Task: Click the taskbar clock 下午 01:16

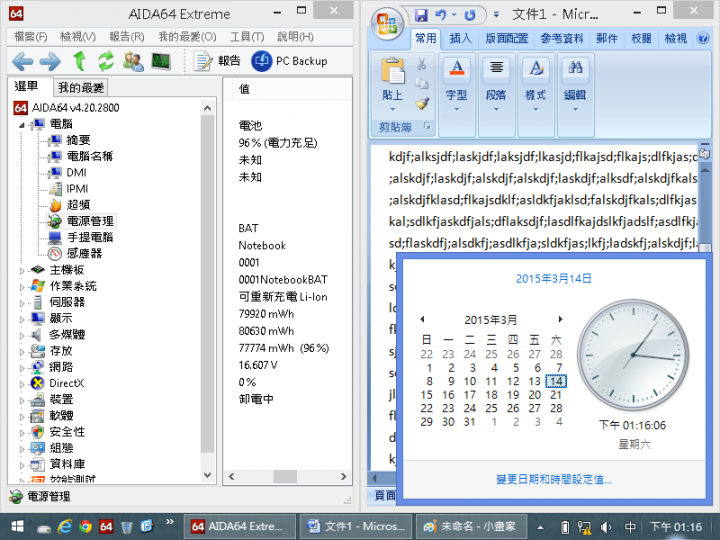Action: coord(676,527)
